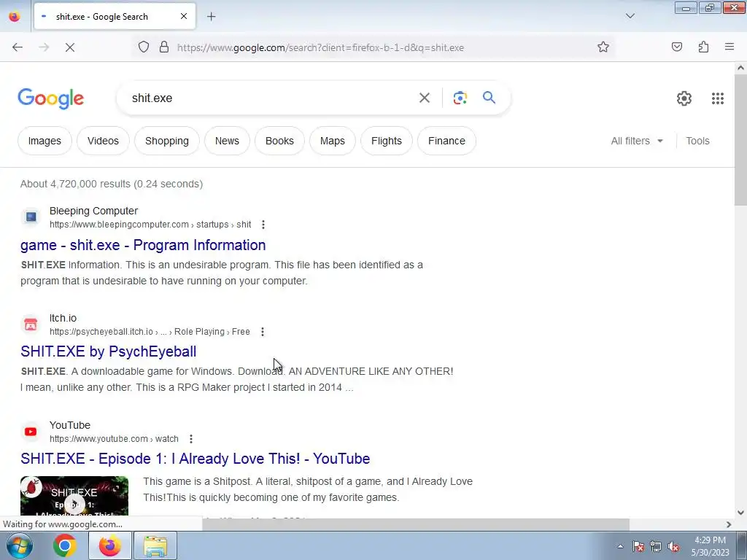Open the Firefox application menu
747x560 pixels.
(729, 47)
